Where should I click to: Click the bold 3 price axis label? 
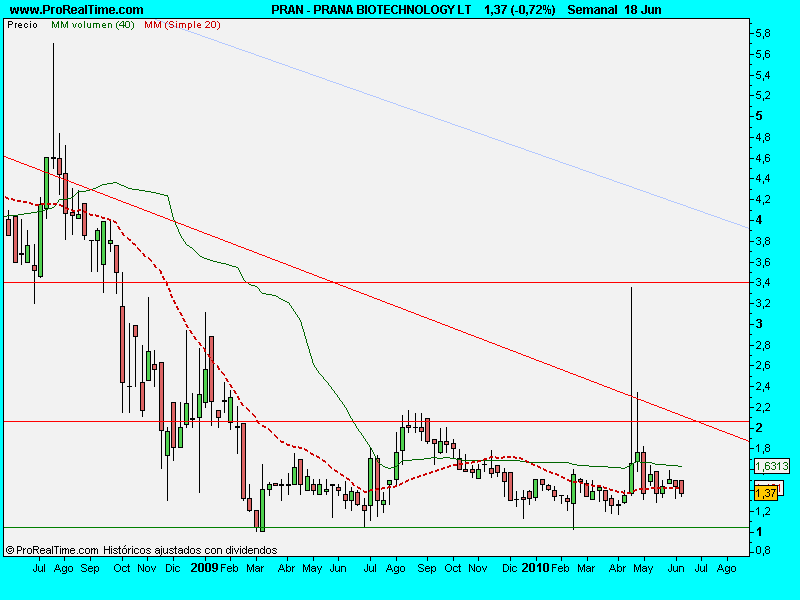coord(759,323)
